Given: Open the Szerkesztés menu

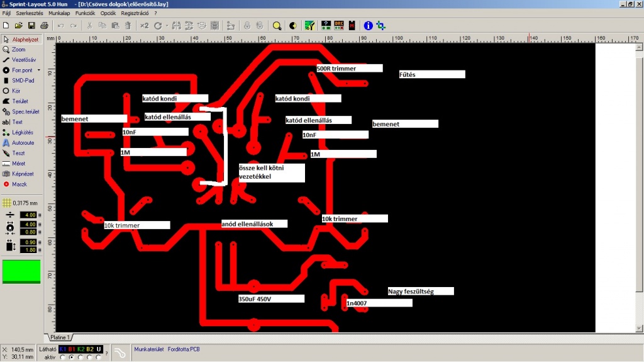Looking at the screenshot, I should 29,13.
